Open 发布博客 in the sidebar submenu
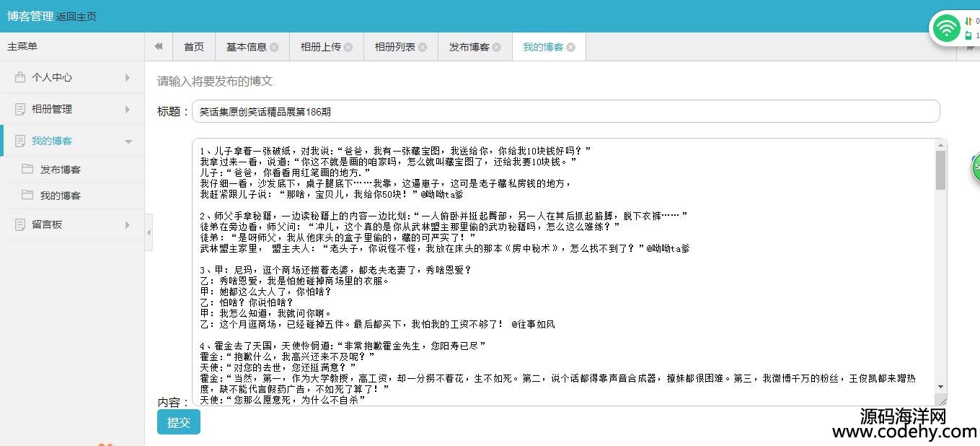The height and width of the screenshot is (446, 980). (x=61, y=170)
